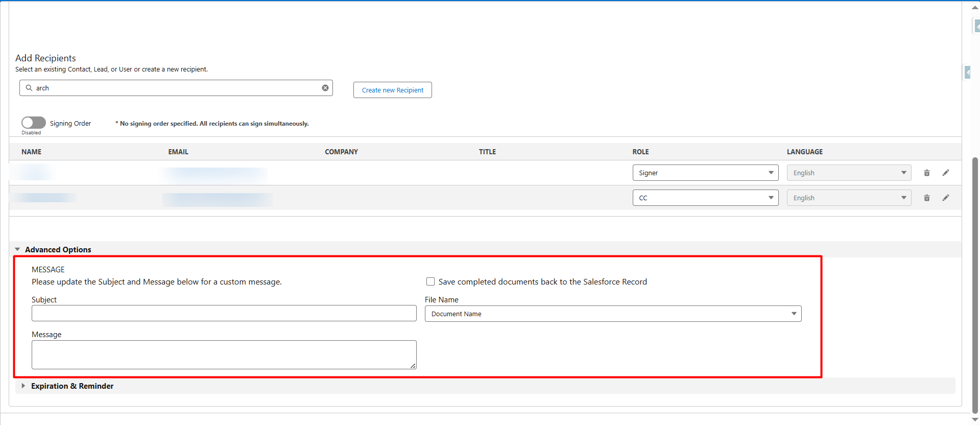Clear the recipient search text
The image size is (980, 425).
[325, 88]
